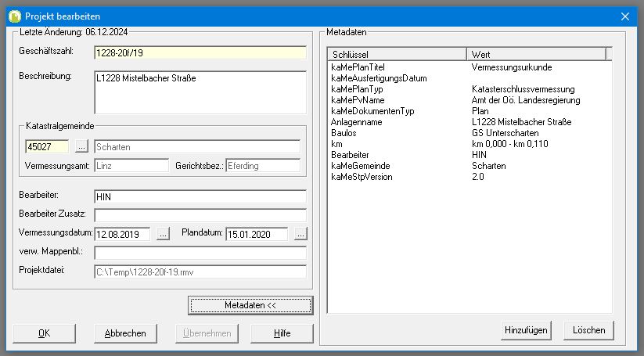Click the Geschäftszahl input field

[200, 52]
